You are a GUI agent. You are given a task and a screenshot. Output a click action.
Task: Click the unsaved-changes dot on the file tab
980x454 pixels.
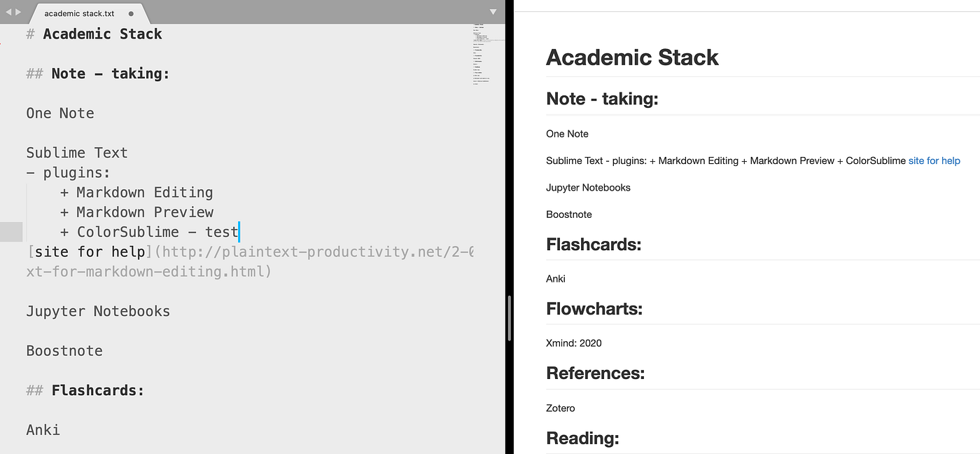[130, 12]
